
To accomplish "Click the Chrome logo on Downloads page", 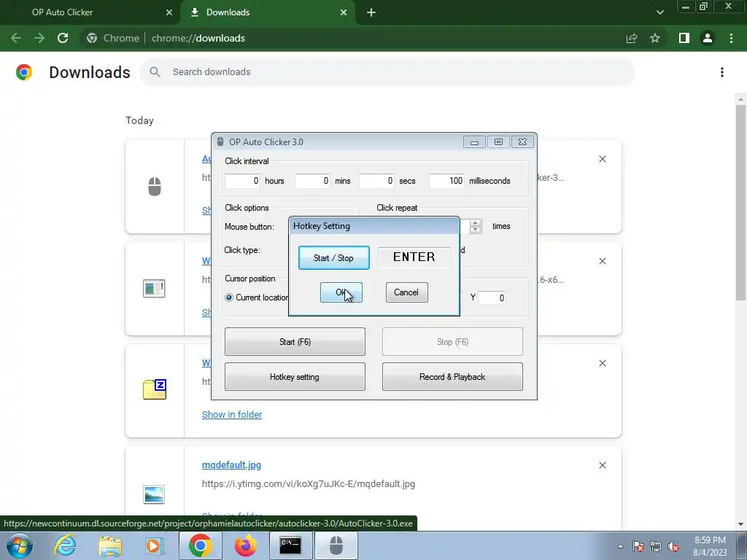I will point(24,72).
